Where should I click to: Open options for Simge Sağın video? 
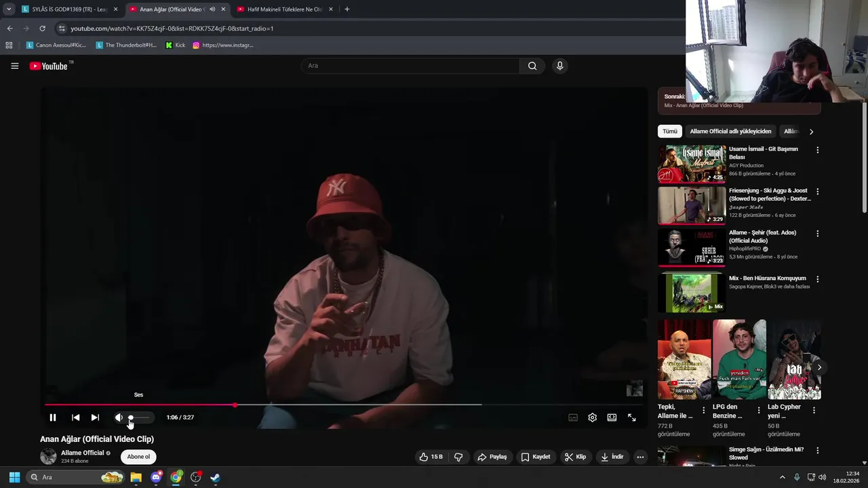[x=817, y=451]
